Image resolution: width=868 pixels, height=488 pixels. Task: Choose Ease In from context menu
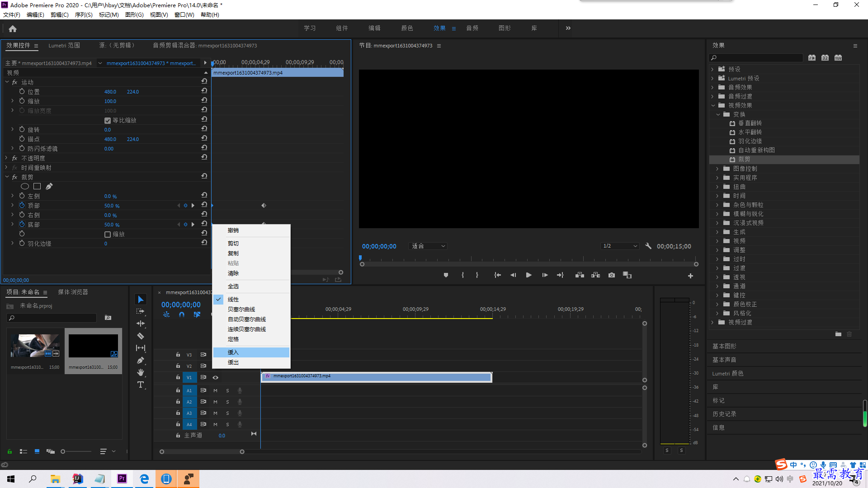tap(251, 352)
